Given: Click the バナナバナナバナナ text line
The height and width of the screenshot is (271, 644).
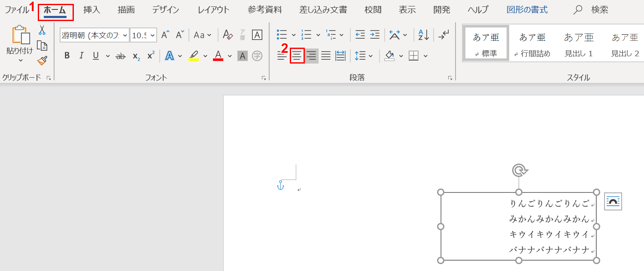Looking at the screenshot, I should pyautogui.click(x=550, y=250).
